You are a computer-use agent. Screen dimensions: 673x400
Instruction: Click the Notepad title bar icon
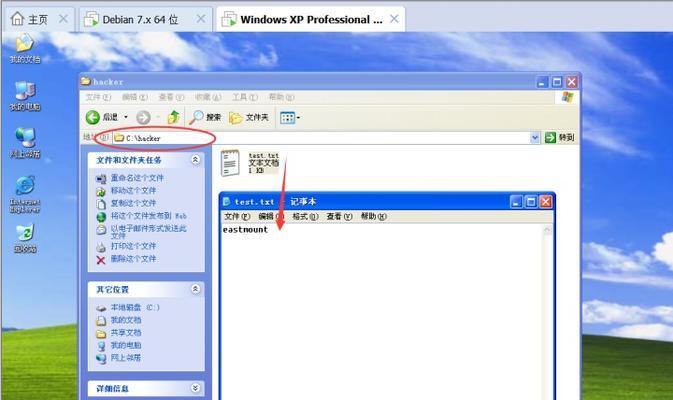click(227, 201)
